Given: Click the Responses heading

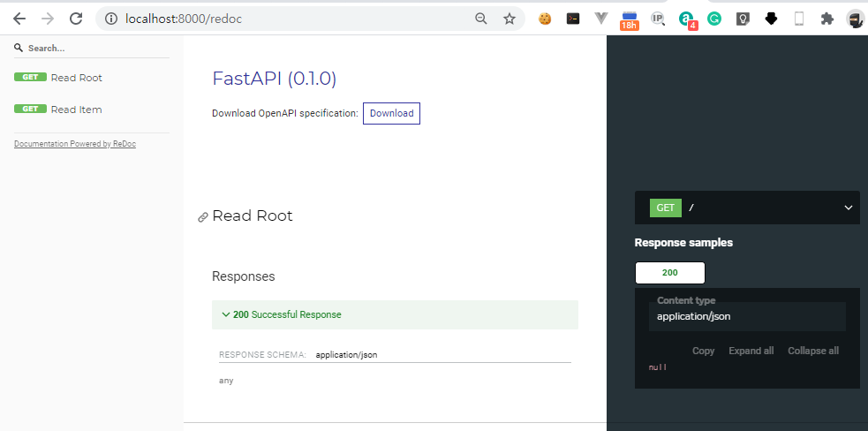Looking at the screenshot, I should (243, 276).
